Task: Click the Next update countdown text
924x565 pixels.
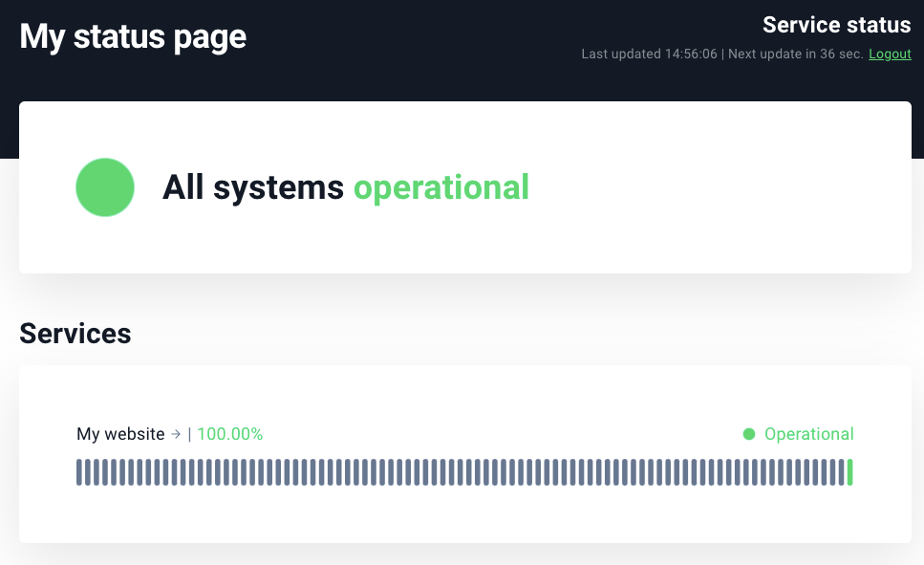Action: (x=795, y=54)
